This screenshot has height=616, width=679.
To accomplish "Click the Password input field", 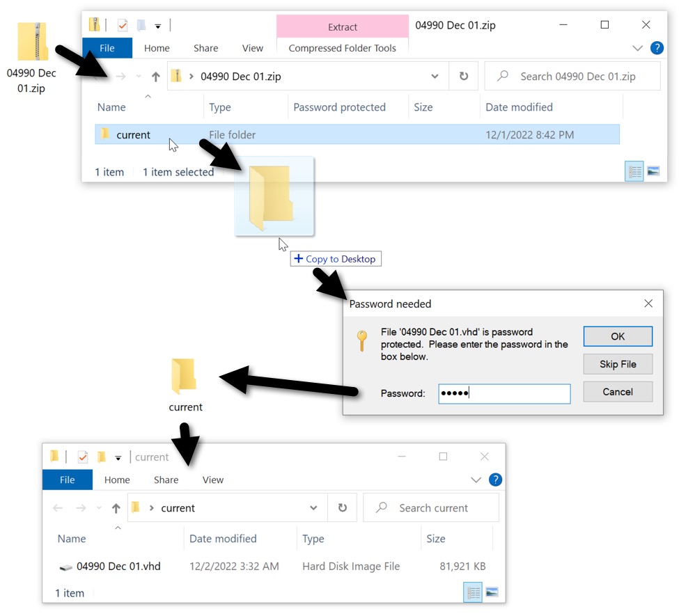I will point(504,393).
